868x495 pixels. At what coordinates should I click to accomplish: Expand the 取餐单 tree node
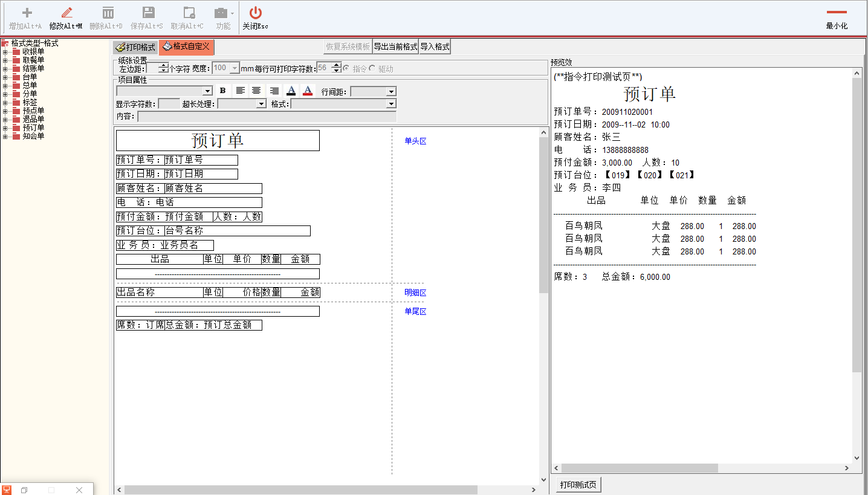click(x=5, y=60)
